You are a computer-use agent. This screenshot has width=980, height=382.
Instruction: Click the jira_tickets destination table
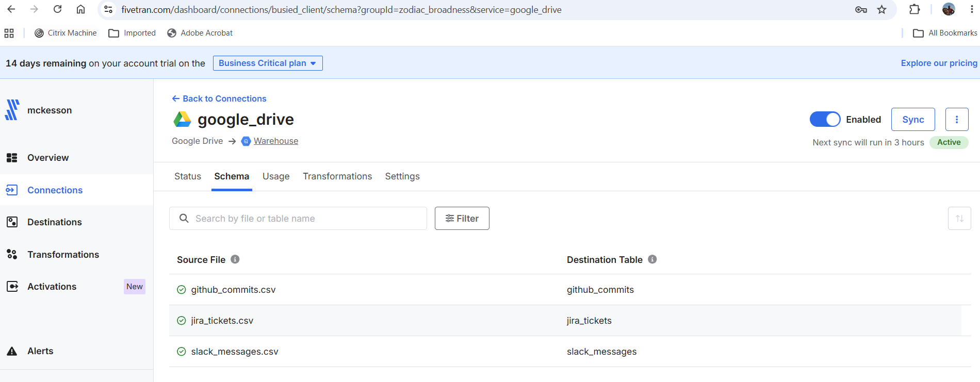(589, 321)
